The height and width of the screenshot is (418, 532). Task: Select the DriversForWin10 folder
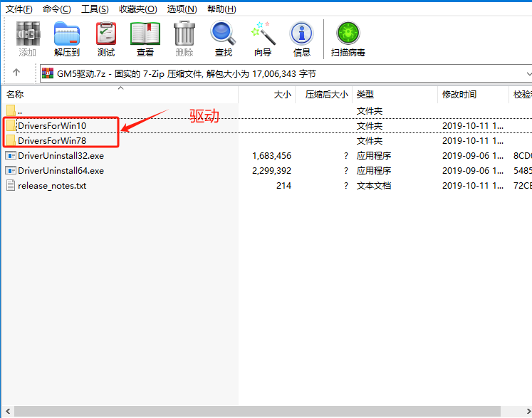tap(52, 125)
